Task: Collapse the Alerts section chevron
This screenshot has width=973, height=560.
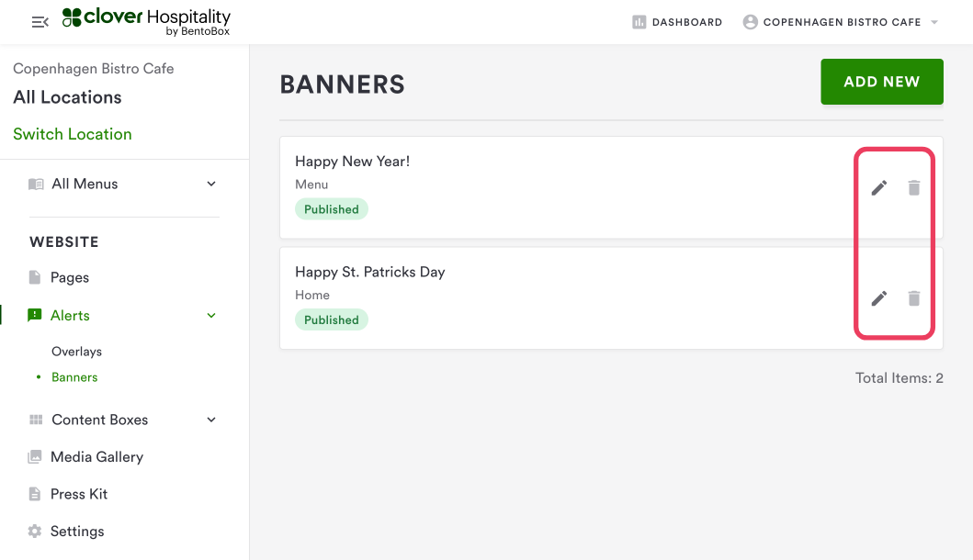Action: point(211,316)
